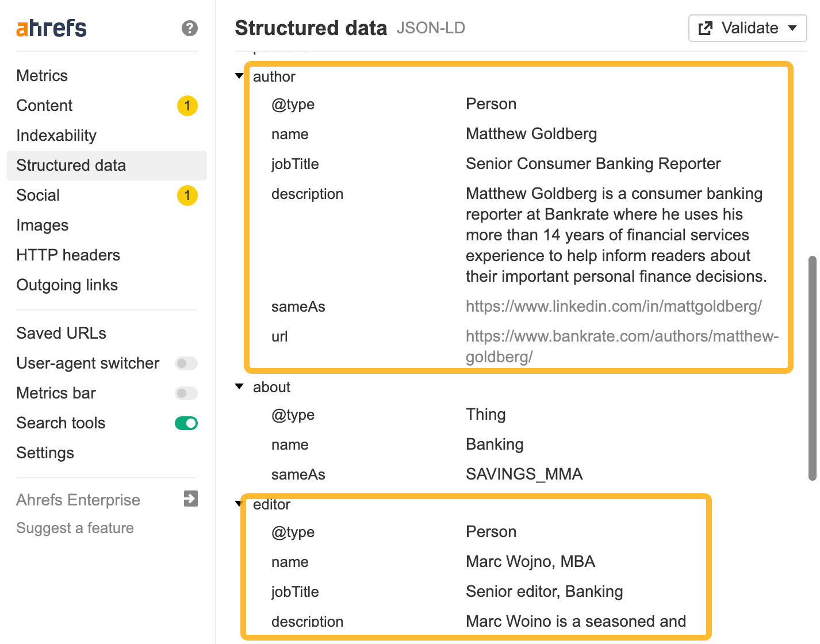
Task: Collapse the editor section
Action: point(239,502)
